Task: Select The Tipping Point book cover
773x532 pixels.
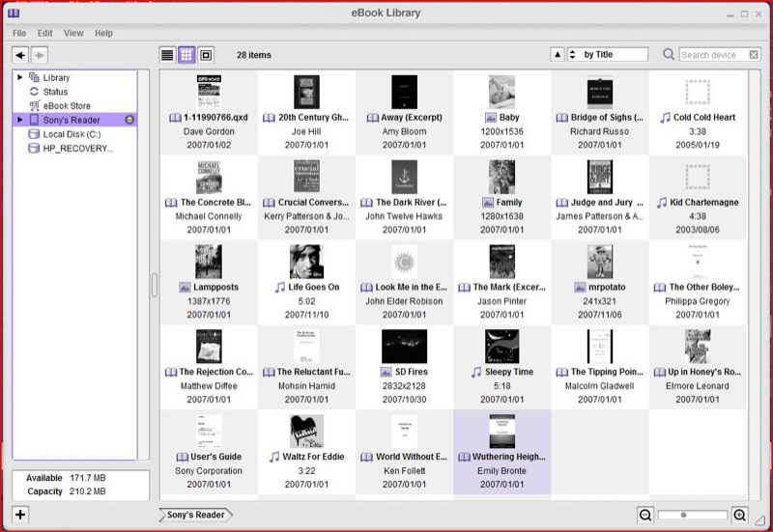Action: point(600,347)
